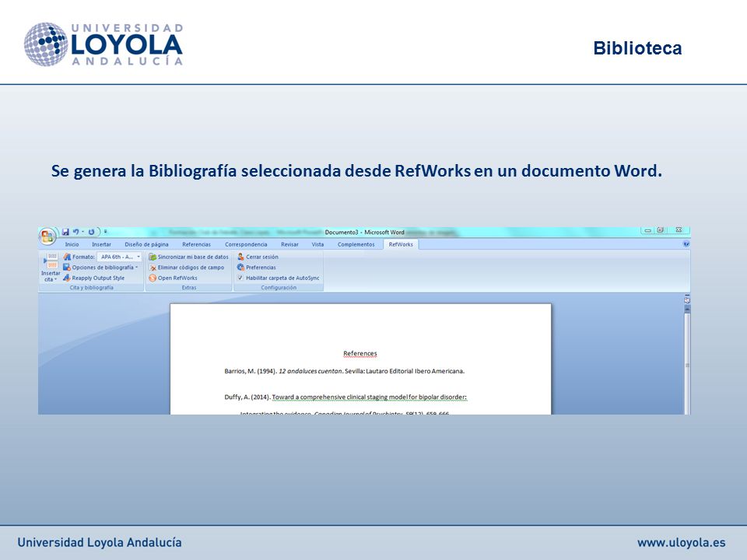Image resolution: width=747 pixels, height=560 pixels.
Task: Click the Documento3 - Microsoft Word title
Action: coord(364,233)
